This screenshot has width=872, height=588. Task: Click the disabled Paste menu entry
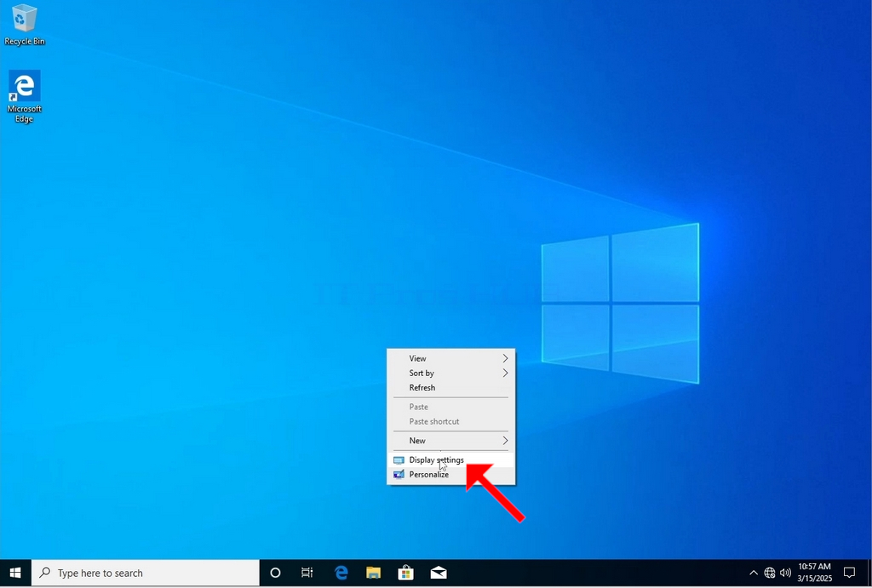451,407
